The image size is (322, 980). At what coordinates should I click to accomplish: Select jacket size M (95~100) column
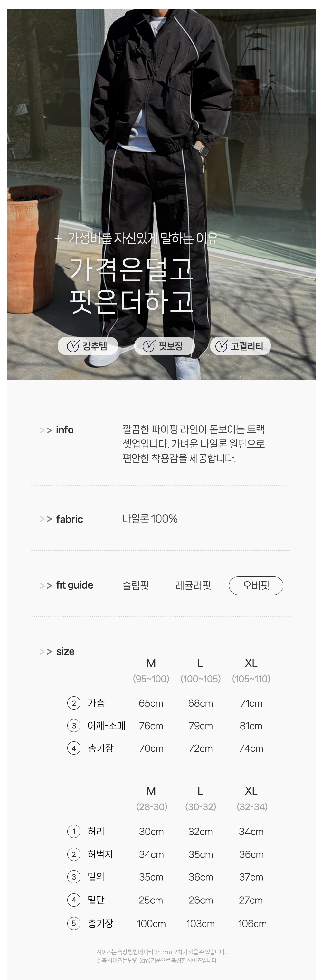tap(151, 670)
